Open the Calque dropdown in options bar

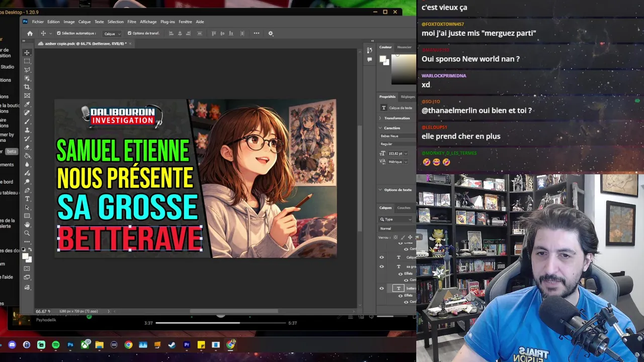[112, 33]
